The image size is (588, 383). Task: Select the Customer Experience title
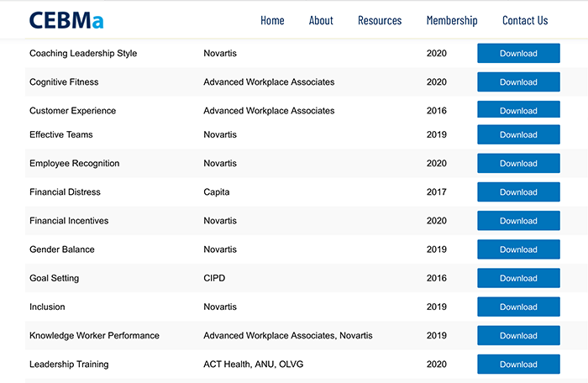point(73,111)
